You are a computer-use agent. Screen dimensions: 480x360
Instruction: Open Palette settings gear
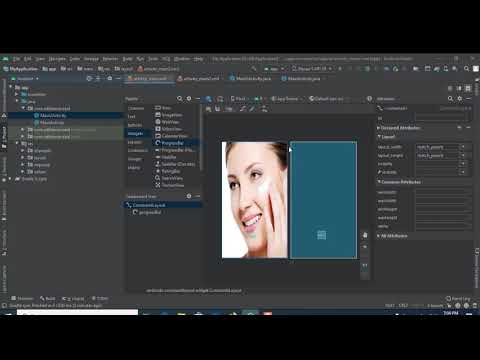[189, 99]
